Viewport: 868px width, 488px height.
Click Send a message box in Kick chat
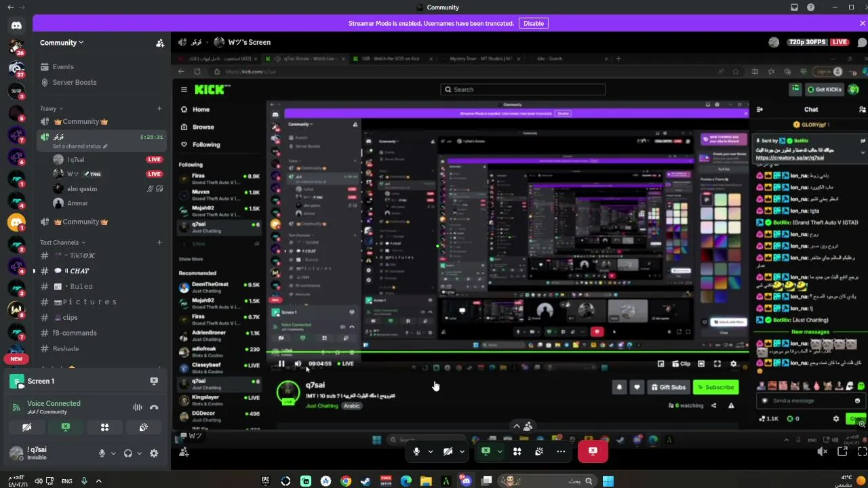810,401
